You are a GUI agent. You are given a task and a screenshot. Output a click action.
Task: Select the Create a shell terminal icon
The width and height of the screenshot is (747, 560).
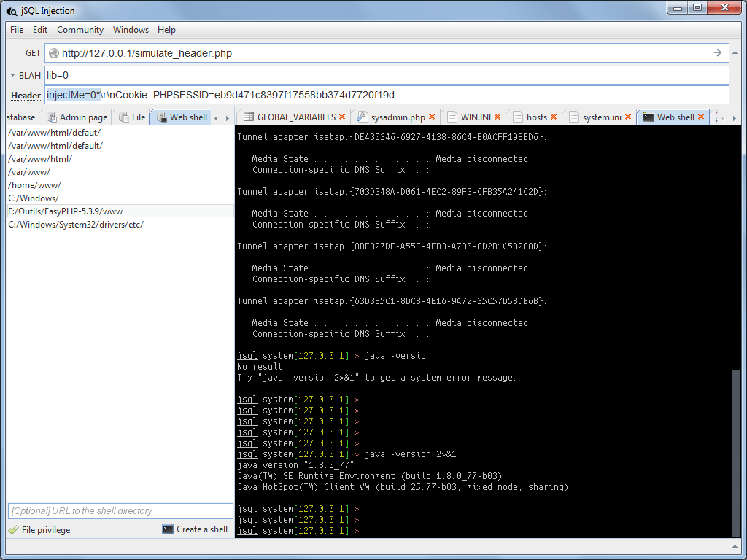click(x=169, y=529)
